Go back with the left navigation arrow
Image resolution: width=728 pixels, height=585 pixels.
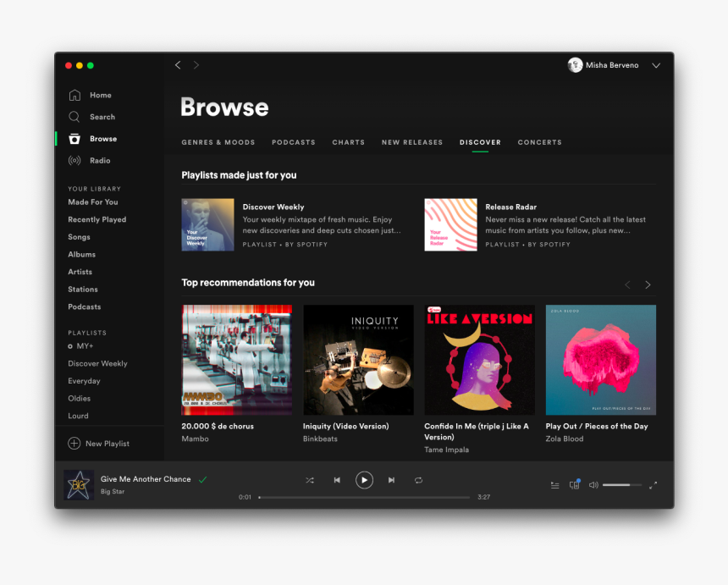tap(178, 65)
